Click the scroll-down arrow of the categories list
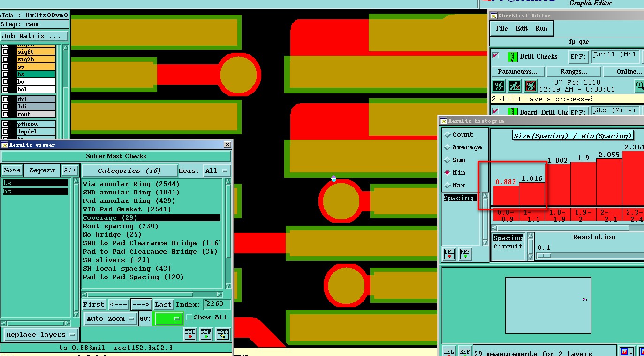 tap(228, 286)
